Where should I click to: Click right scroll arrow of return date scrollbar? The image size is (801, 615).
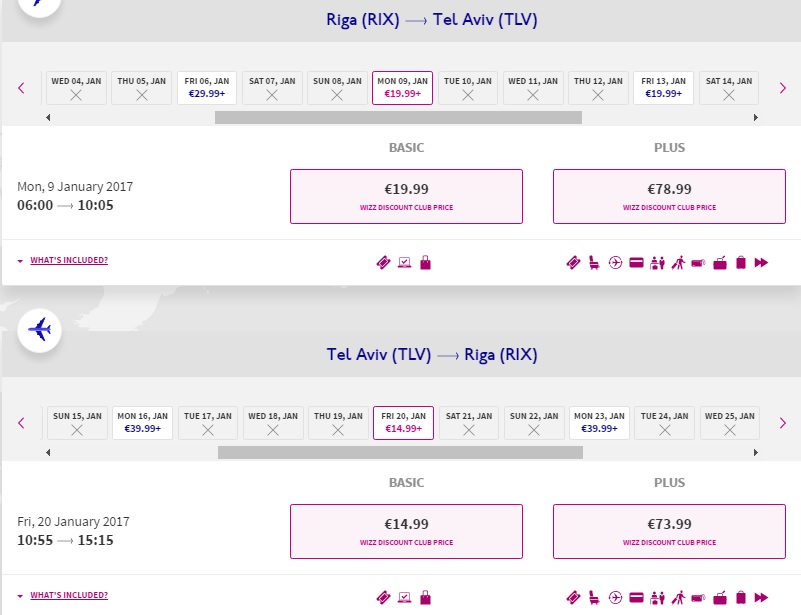click(x=756, y=453)
